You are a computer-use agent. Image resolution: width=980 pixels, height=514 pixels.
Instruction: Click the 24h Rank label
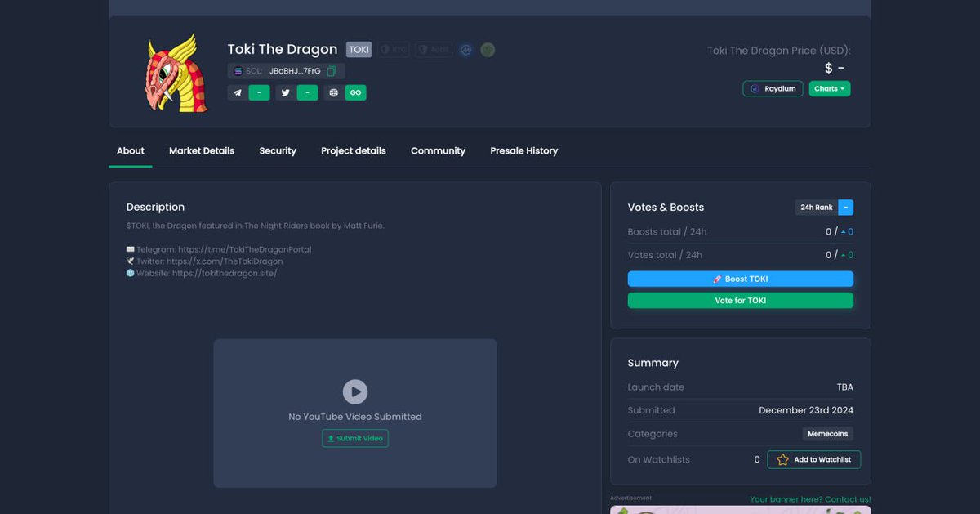tap(817, 208)
